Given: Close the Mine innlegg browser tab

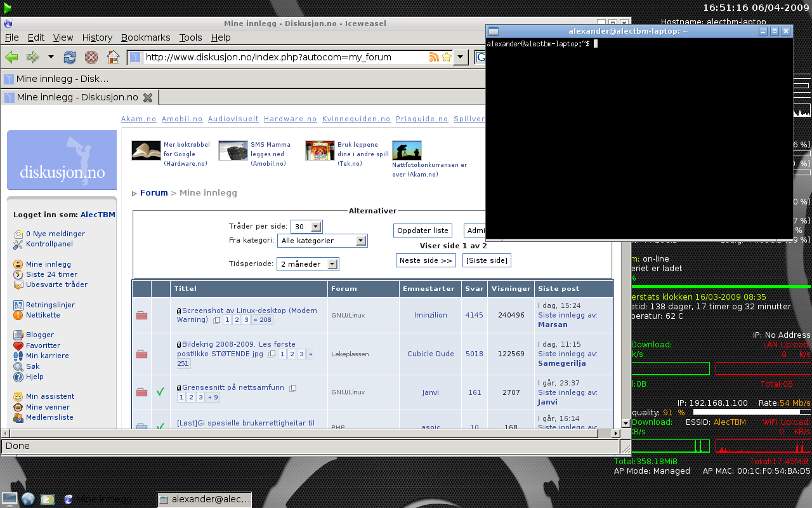Looking at the screenshot, I should click(148, 97).
